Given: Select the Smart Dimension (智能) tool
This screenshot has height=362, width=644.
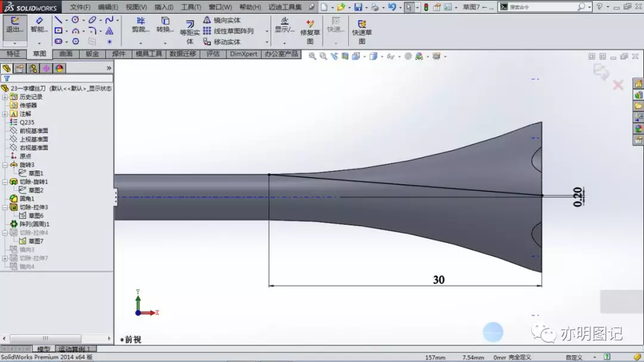Looking at the screenshot, I should tap(39, 24).
